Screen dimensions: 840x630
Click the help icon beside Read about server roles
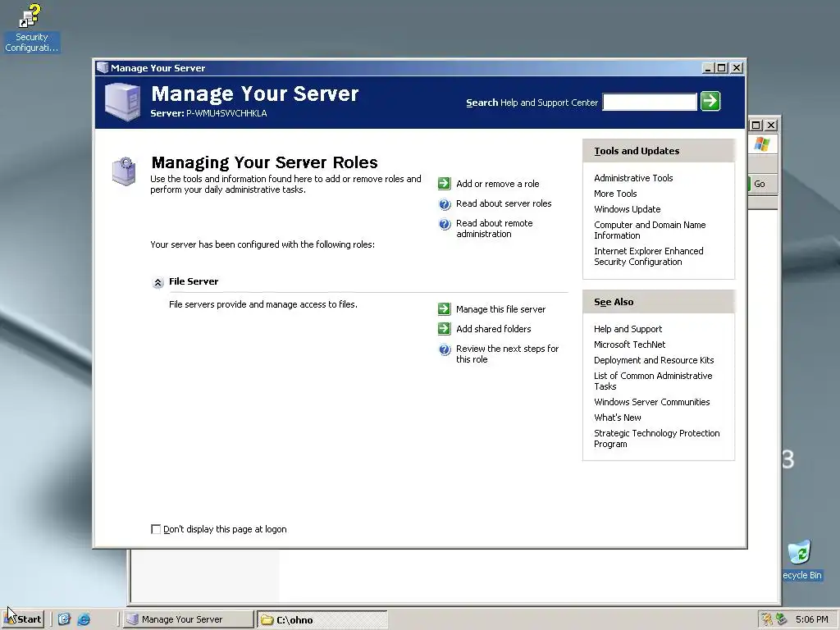point(445,203)
